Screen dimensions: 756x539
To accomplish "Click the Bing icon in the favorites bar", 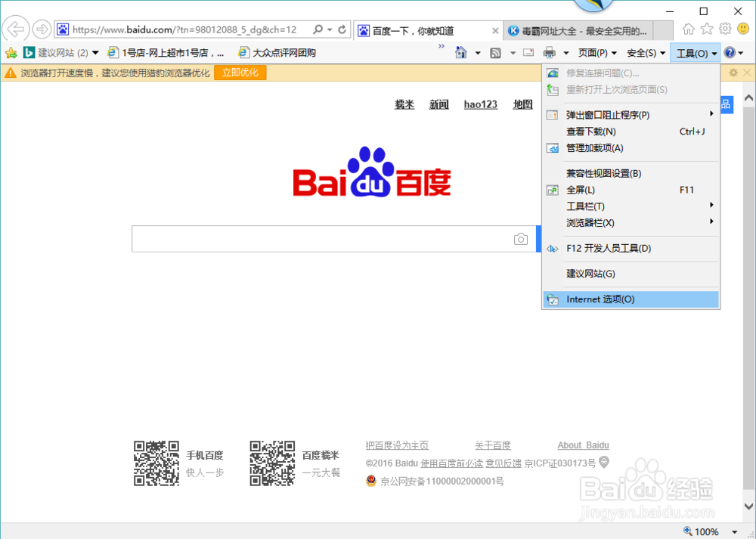I will [x=29, y=52].
